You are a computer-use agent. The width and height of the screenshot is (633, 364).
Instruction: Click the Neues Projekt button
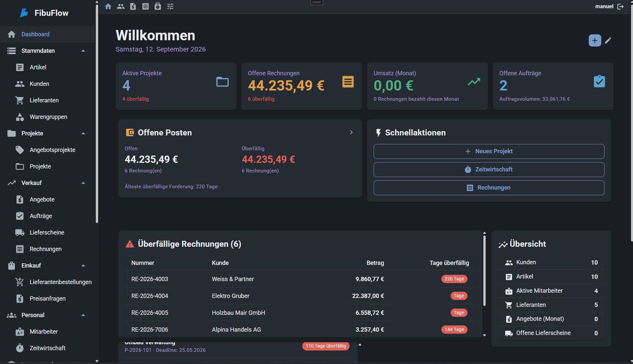point(489,152)
